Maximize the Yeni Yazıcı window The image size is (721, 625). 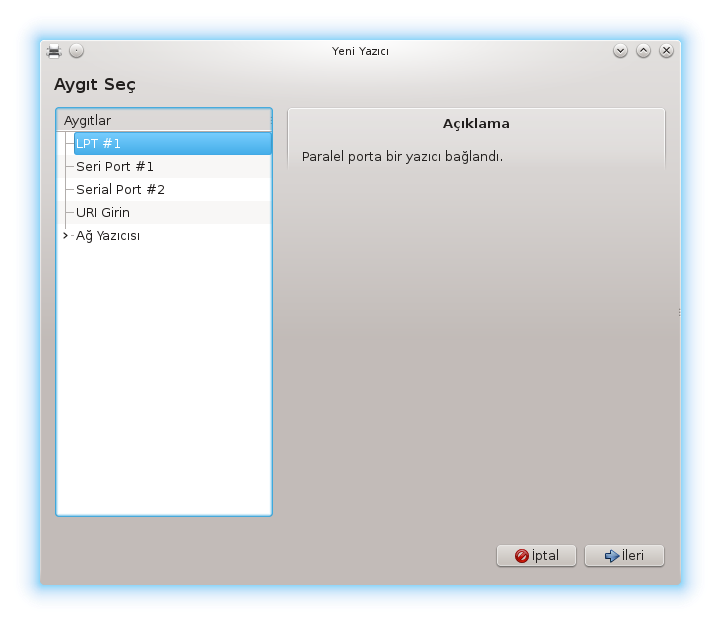click(x=643, y=51)
